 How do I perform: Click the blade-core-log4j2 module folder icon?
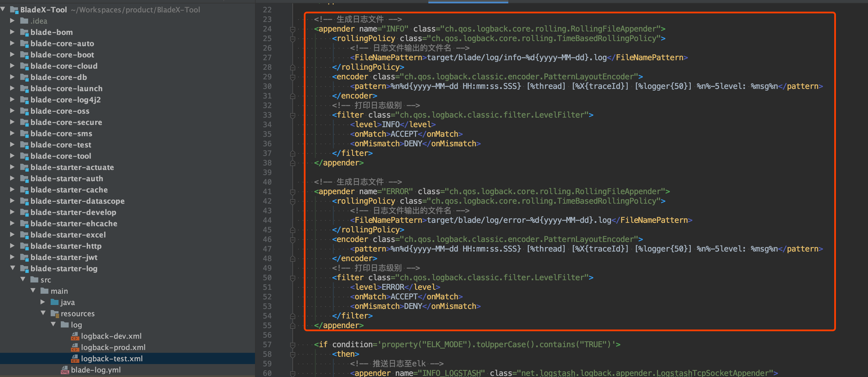24,100
